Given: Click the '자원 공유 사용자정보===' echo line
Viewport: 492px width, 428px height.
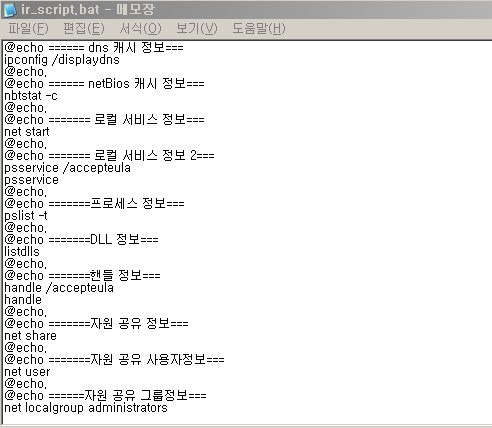Looking at the screenshot, I should coord(114,360).
